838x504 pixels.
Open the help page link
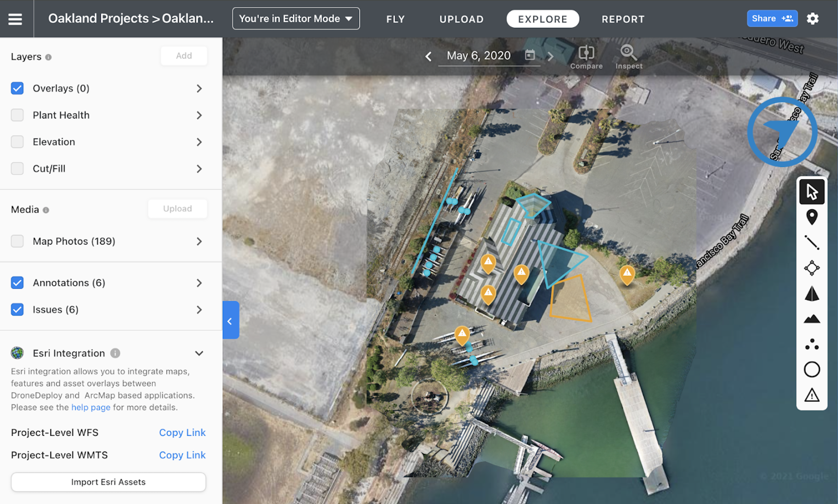click(91, 407)
